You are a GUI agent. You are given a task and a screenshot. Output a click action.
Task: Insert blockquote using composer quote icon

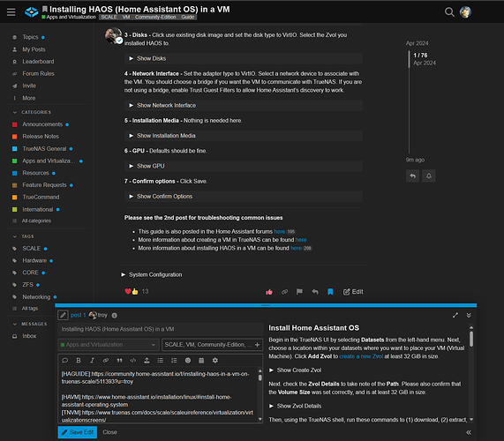tap(119, 361)
